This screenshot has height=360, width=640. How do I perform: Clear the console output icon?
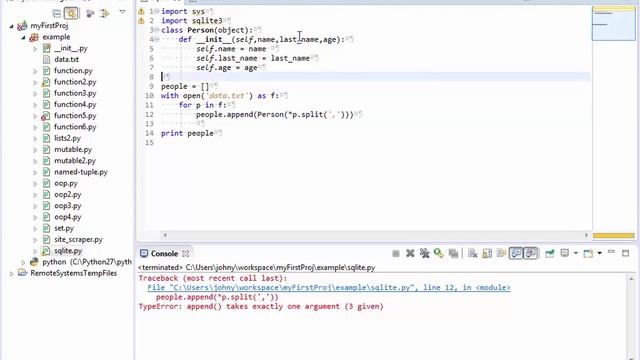(473, 254)
